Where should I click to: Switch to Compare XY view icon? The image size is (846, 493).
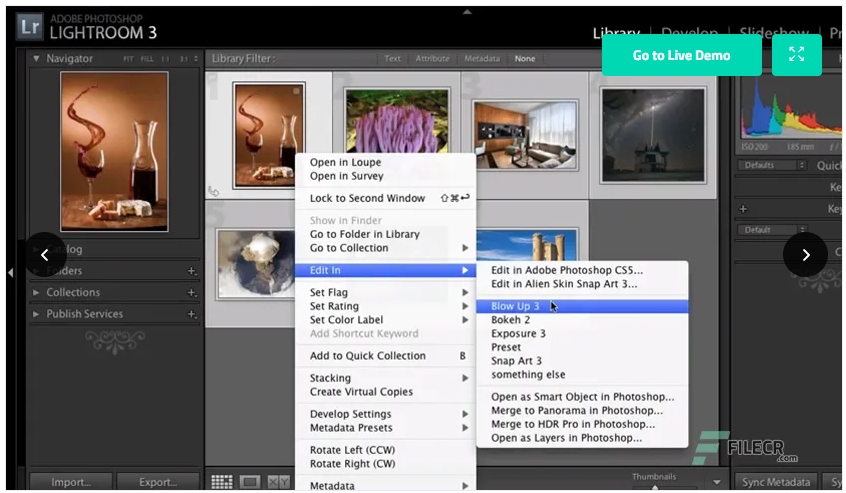tap(278, 482)
